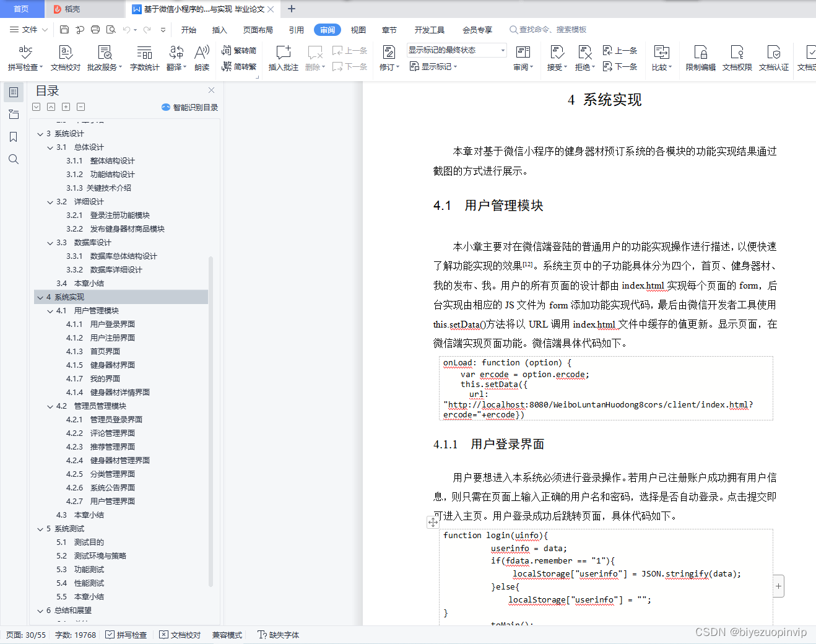Open 文档权限 document permissions
816x644 pixels.
tap(737, 58)
